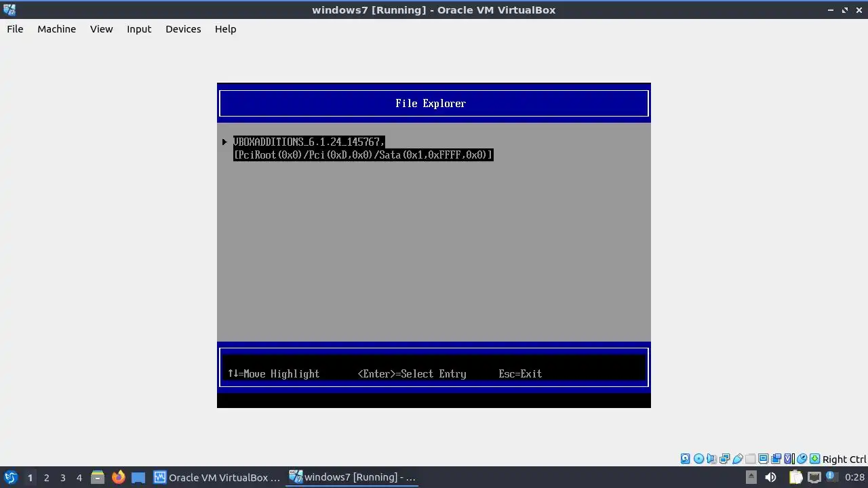868x488 pixels.
Task: Click the Right Ctrl host key label
Action: tap(844, 459)
